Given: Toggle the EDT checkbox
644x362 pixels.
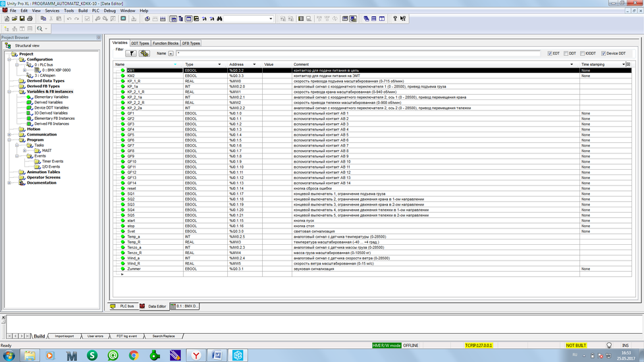Looking at the screenshot, I should [550, 53].
